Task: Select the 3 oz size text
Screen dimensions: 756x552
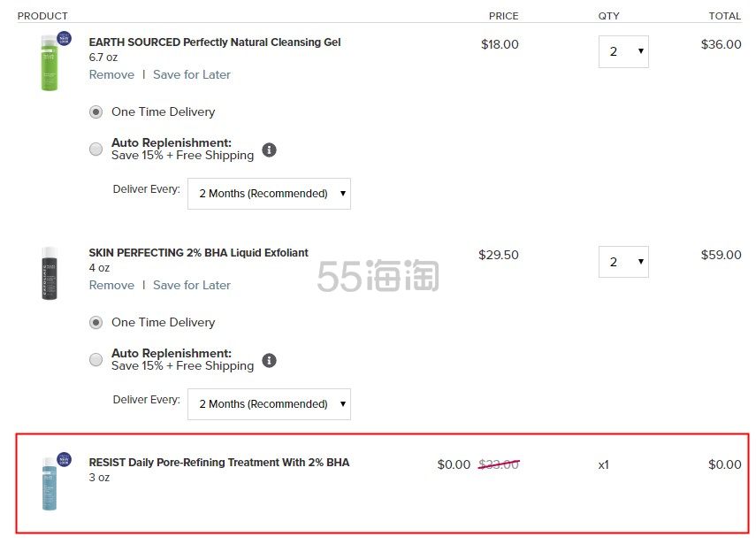Action: [x=99, y=478]
